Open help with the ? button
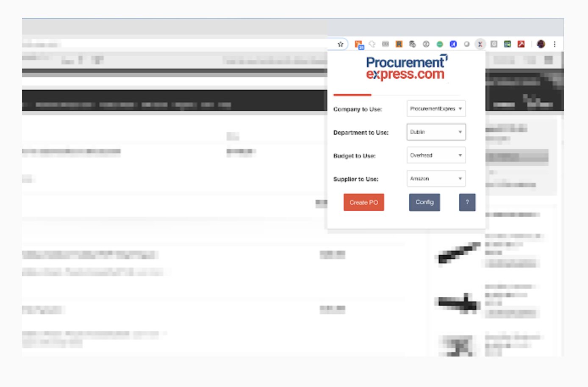 pyautogui.click(x=467, y=202)
